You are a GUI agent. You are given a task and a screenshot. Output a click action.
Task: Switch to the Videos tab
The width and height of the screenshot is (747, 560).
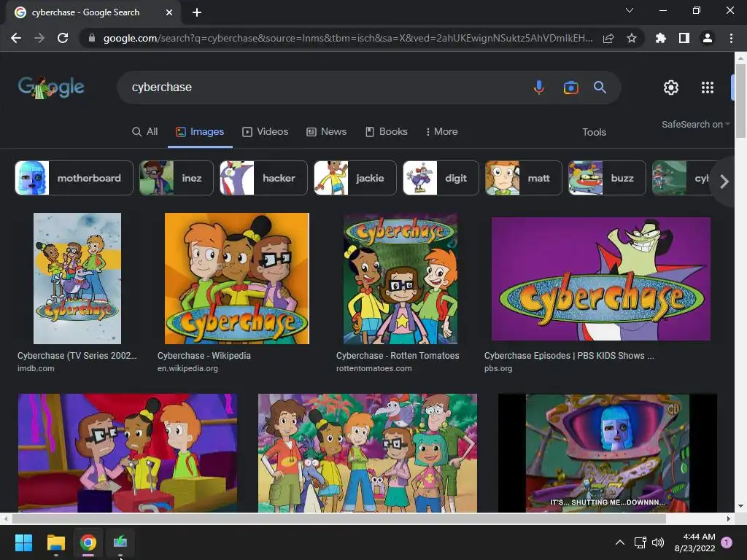pos(266,132)
